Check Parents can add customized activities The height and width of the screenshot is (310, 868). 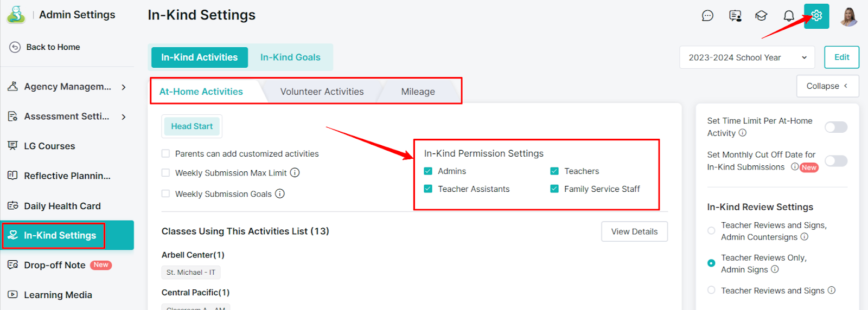click(166, 154)
